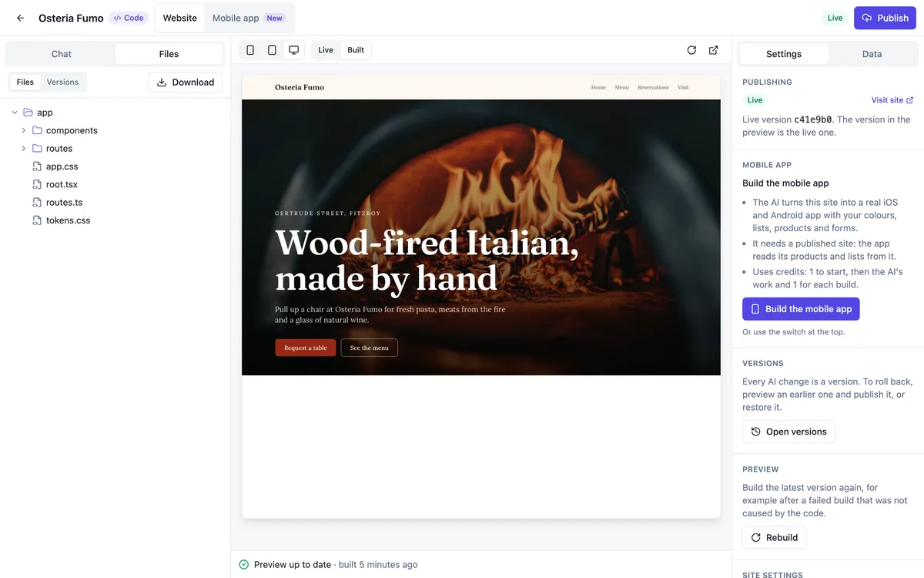This screenshot has width=924, height=578.
Task: Click Reservations in preview navigation
Action: (x=654, y=87)
